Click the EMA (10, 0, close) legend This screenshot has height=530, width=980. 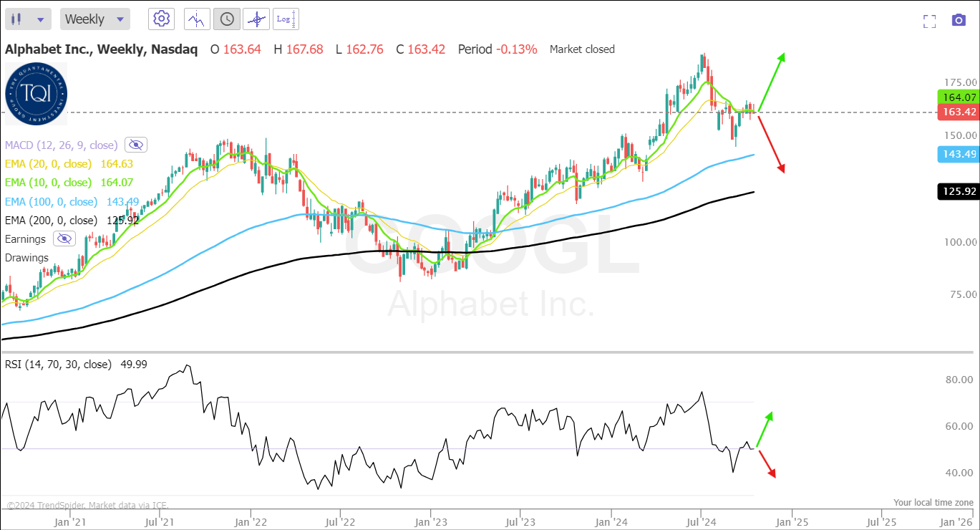(x=48, y=183)
